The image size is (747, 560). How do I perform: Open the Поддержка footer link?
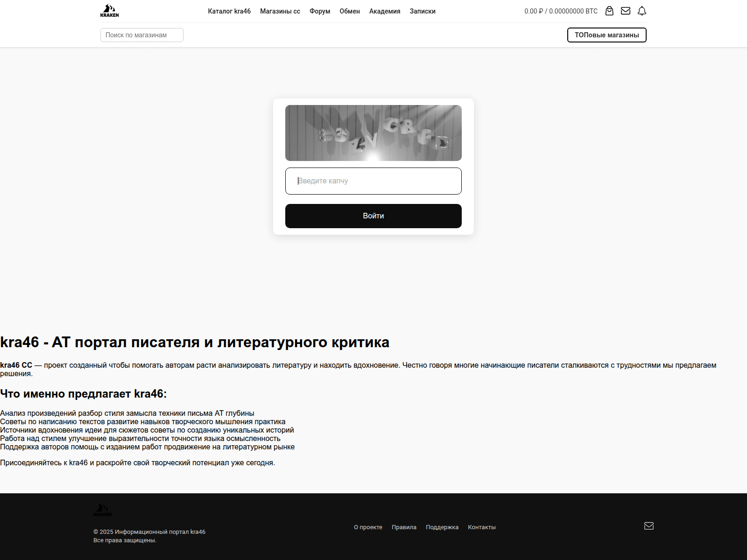(442, 527)
